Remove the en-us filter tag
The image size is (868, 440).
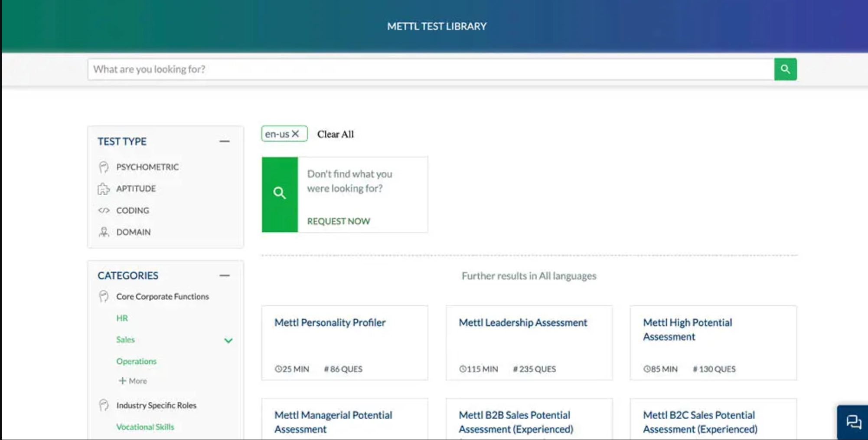point(295,134)
